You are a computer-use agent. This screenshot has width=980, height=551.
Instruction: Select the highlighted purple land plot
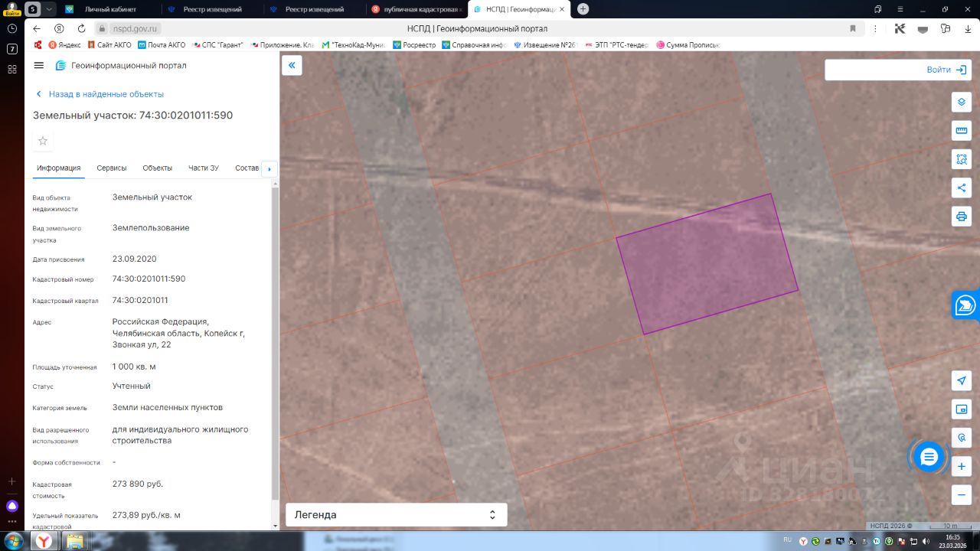click(707, 264)
